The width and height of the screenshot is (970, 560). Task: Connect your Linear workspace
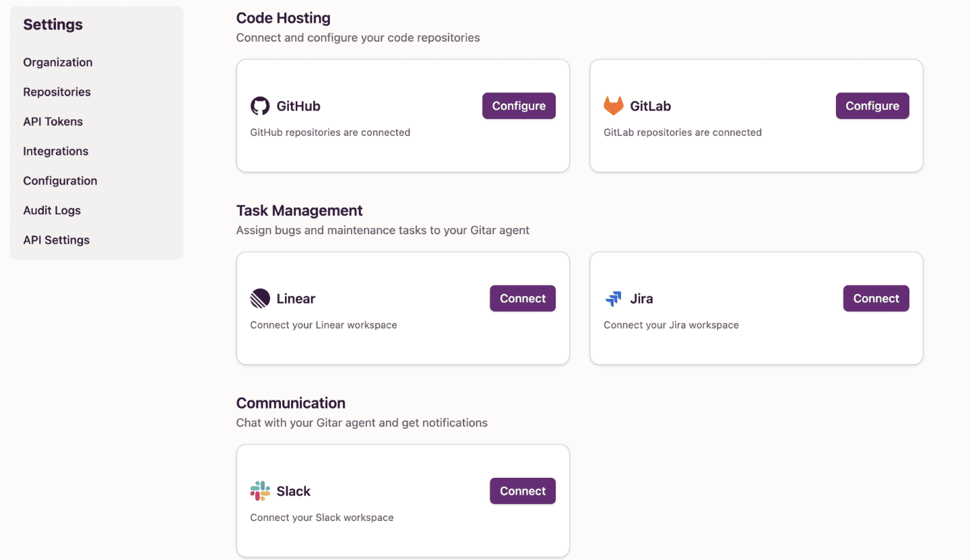(523, 298)
